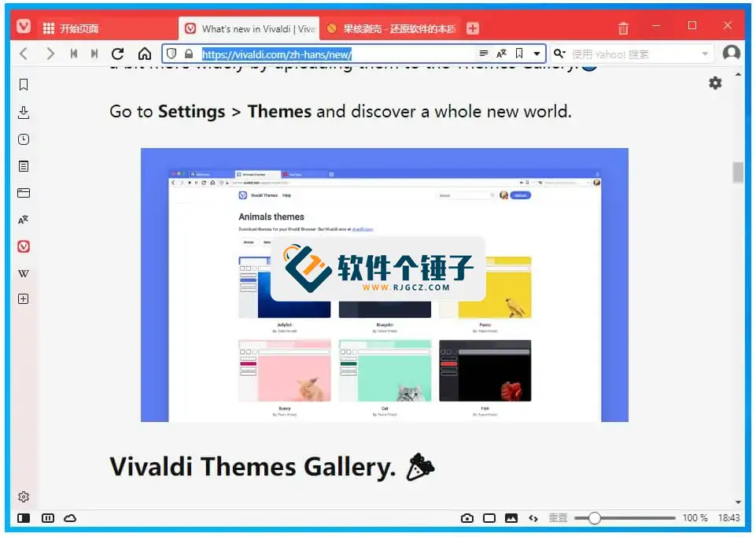Click the scrollbar up arrow
This screenshot has height=537, width=756.
(x=738, y=74)
